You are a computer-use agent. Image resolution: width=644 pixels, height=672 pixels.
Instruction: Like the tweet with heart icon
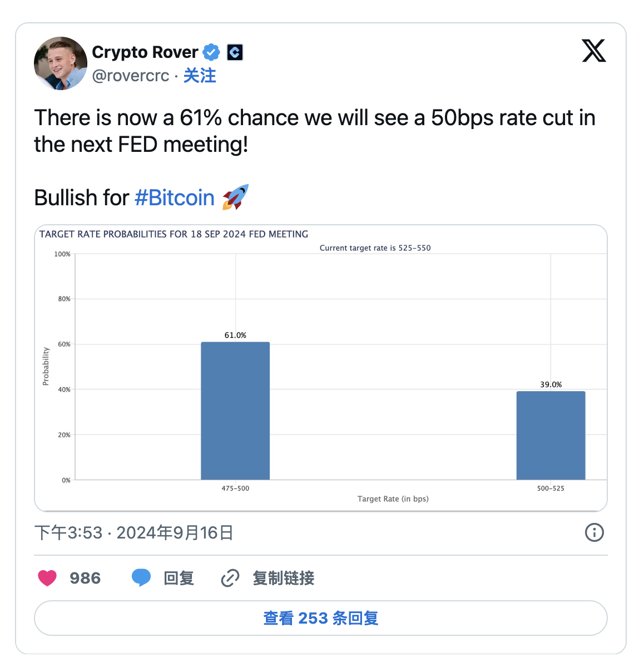[x=47, y=578]
